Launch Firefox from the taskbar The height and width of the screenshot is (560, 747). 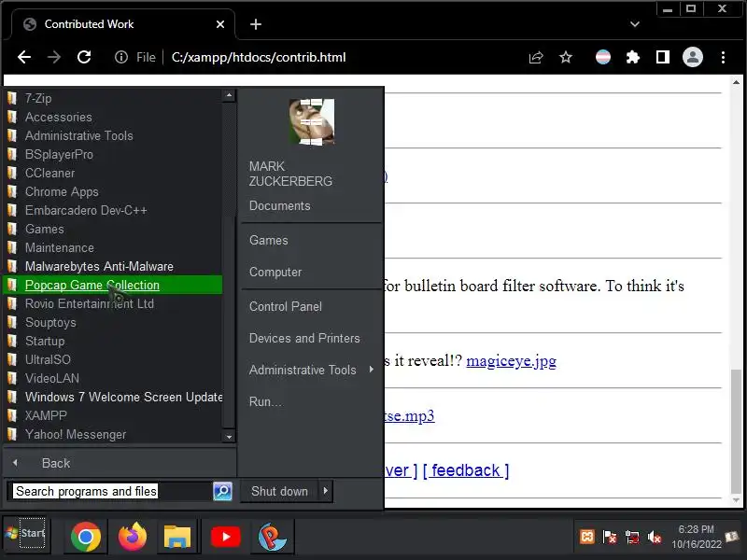pyautogui.click(x=133, y=537)
